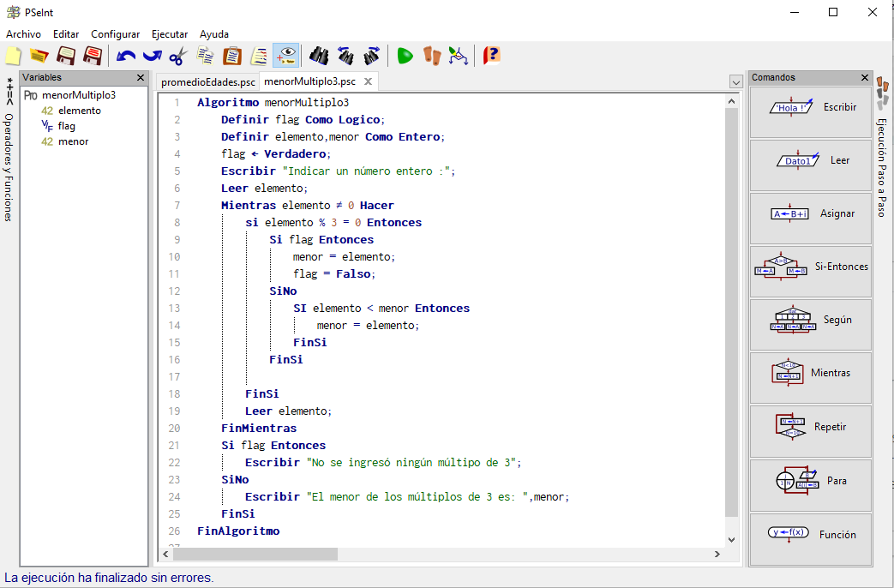Click the 'FinAlgoritmo' line
Viewport: 894px width, 588px height.
point(238,531)
